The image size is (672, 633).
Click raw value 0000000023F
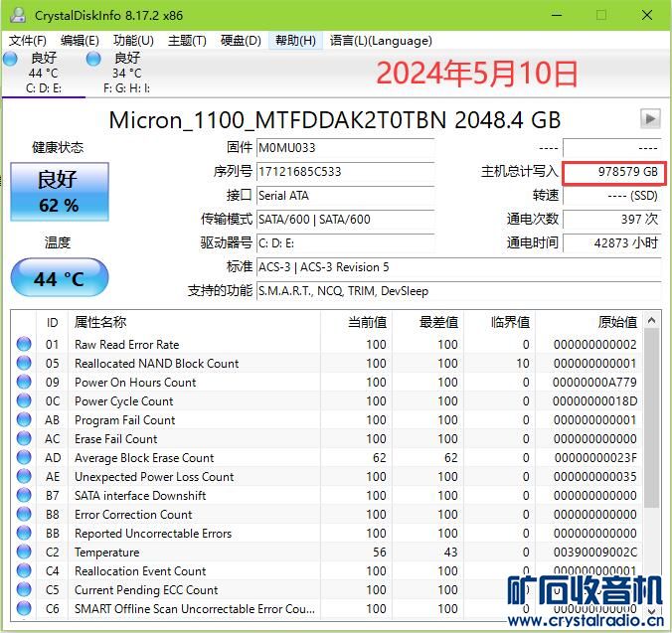595,458
